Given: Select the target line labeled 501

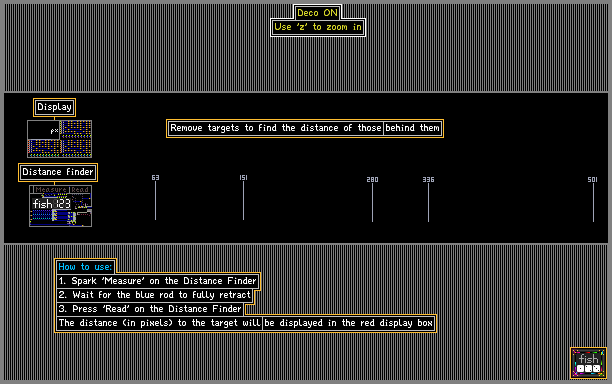Looking at the screenshot, I should coord(593,199).
